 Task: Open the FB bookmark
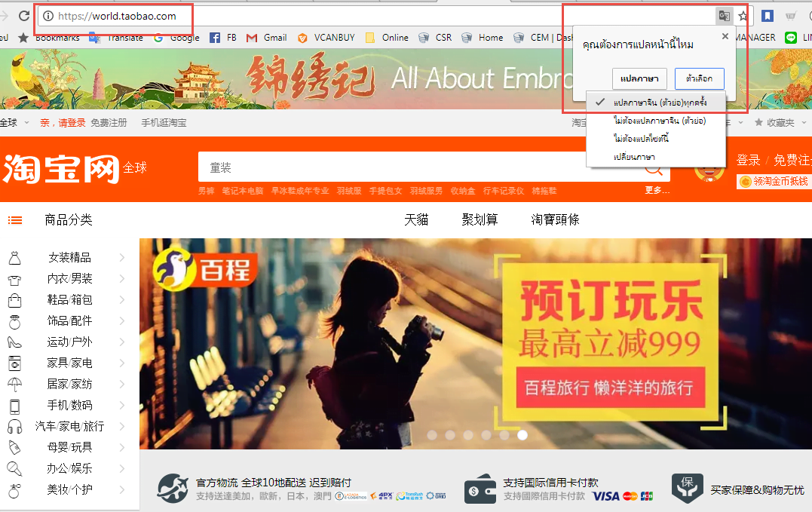223,38
